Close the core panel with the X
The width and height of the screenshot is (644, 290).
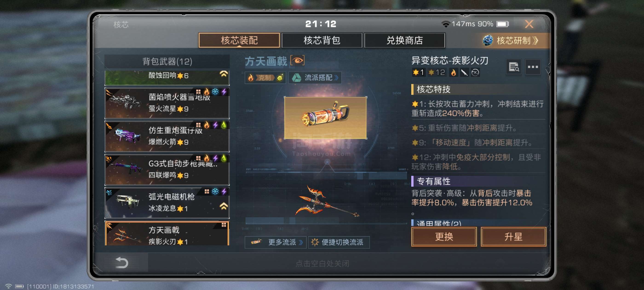point(529,24)
